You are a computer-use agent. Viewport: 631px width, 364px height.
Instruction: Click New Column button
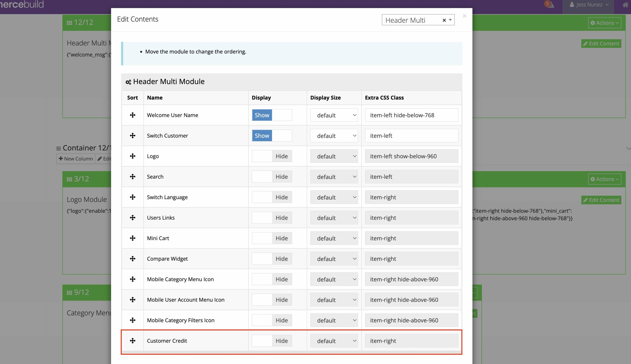[76, 159]
